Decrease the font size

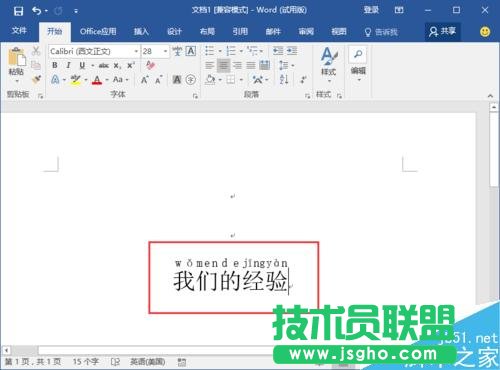coord(159,80)
